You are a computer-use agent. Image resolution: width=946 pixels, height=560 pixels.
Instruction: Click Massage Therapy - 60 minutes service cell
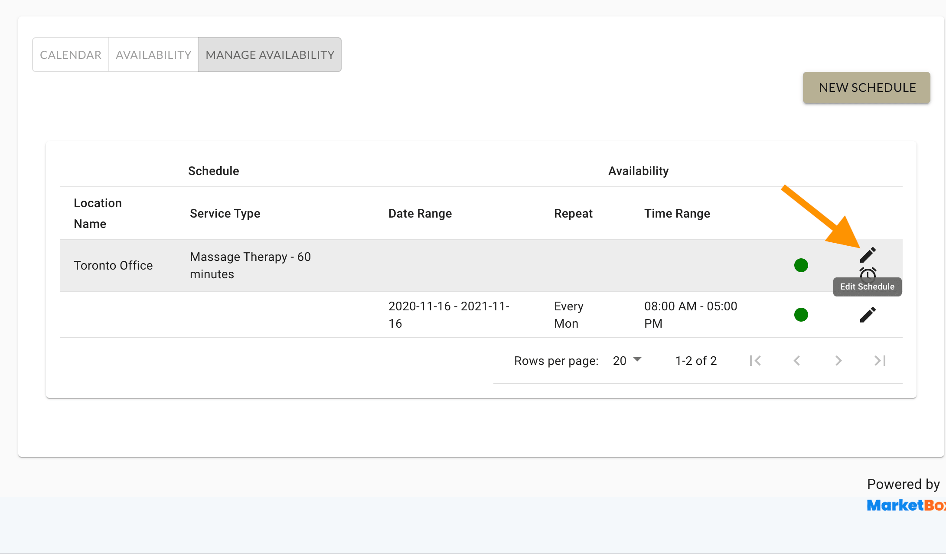coord(250,265)
